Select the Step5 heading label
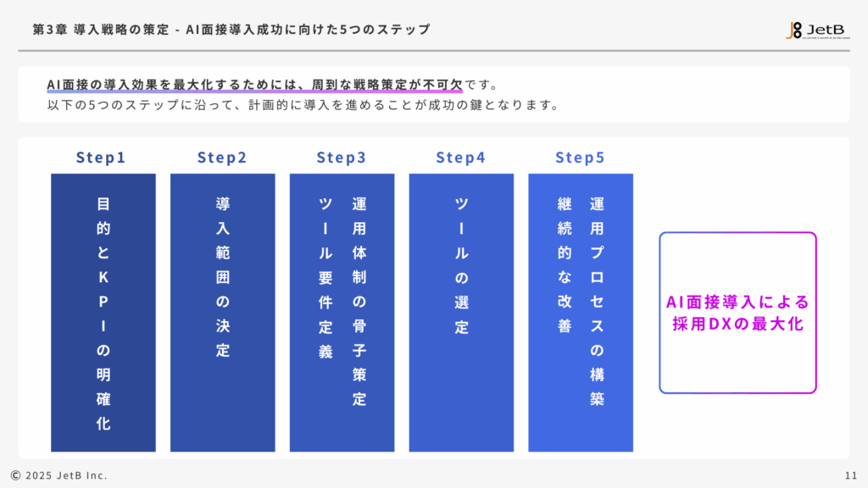 coord(581,158)
